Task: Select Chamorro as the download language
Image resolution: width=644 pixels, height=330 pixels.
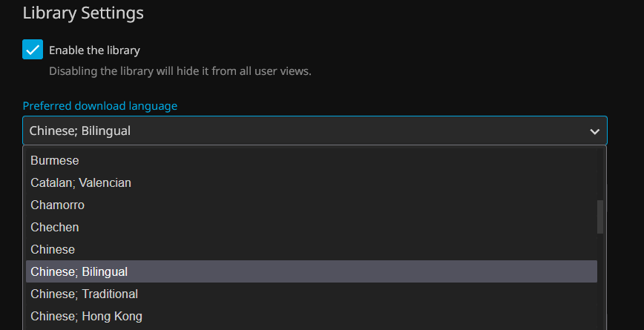Action: pyautogui.click(x=57, y=205)
